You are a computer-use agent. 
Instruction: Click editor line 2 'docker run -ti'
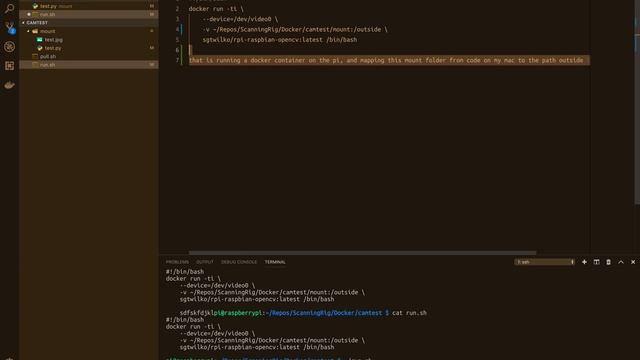pyautogui.click(x=216, y=9)
